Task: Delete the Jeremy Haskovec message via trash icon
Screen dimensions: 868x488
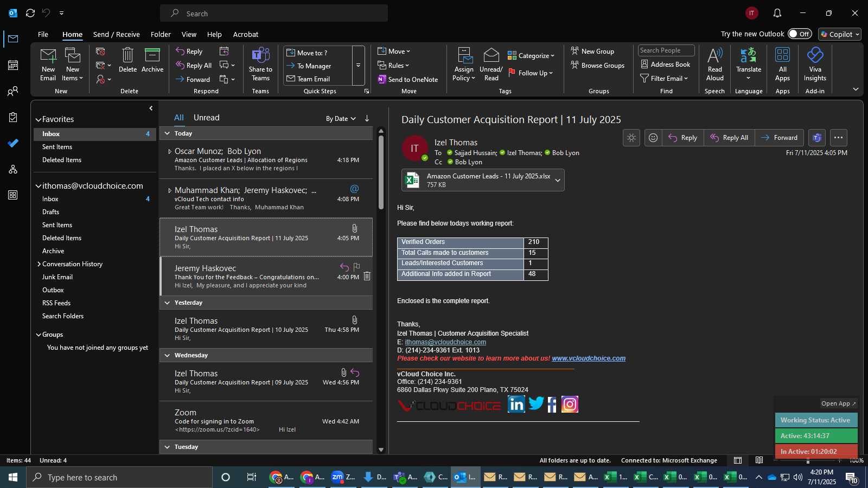Action: click(x=367, y=277)
